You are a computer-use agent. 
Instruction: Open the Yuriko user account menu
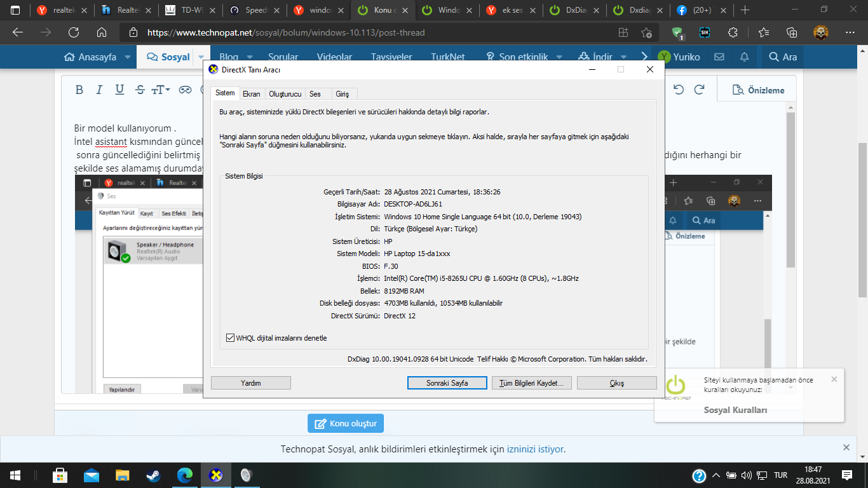tap(679, 57)
